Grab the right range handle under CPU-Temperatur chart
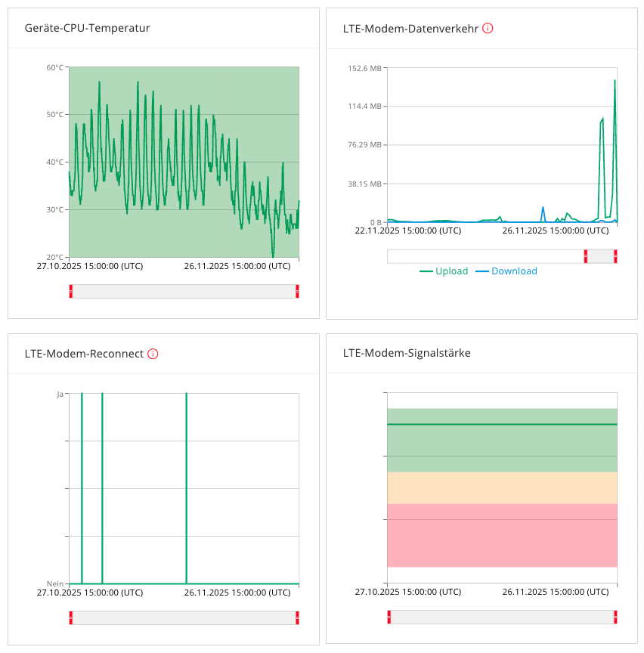Screen dimensions: 644x653 pos(297,291)
